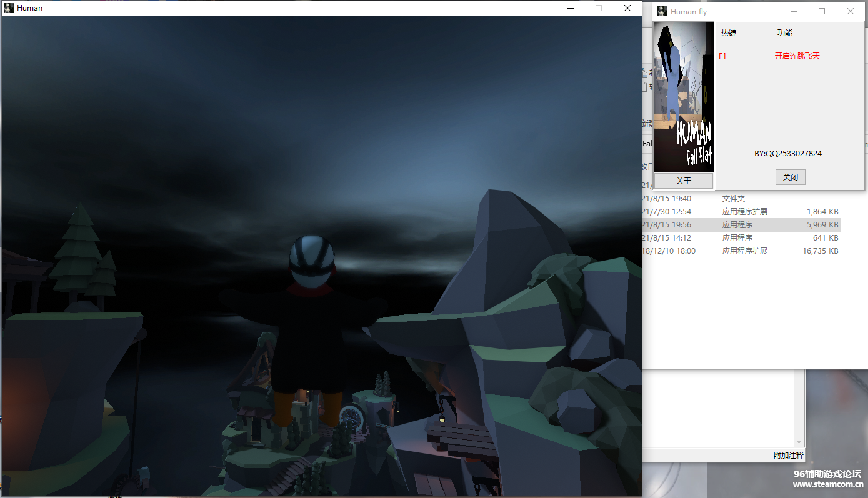Minimize the Human fly trainer window

coord(794,11)
